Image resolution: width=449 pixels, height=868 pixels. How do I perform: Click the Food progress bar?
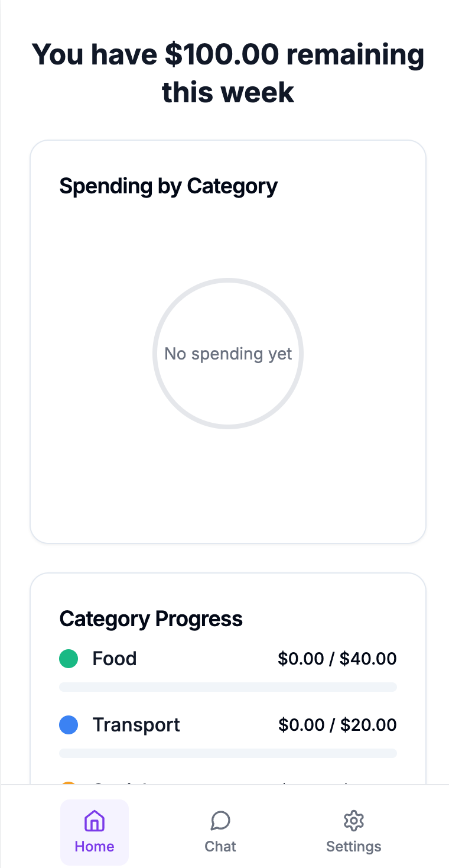[228, 687]
